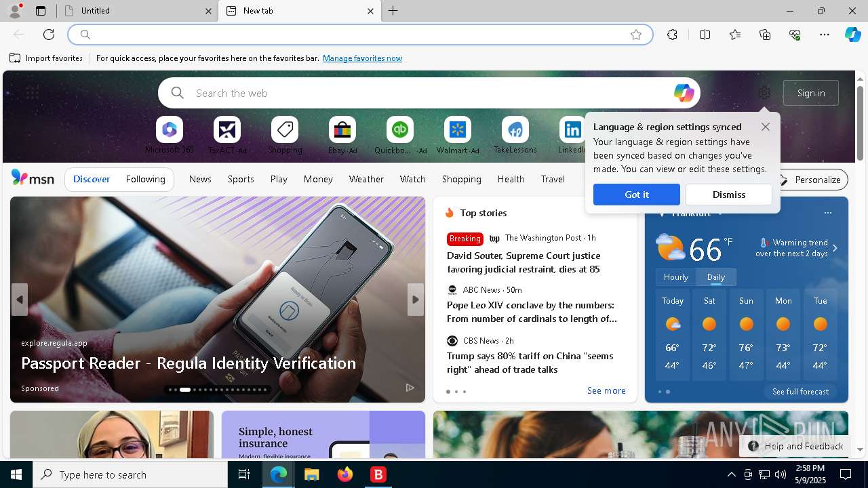This screenshot has height=488, width=868.
Task: Go to previous carousel slide arrow
Action: (x=20, y=300)
